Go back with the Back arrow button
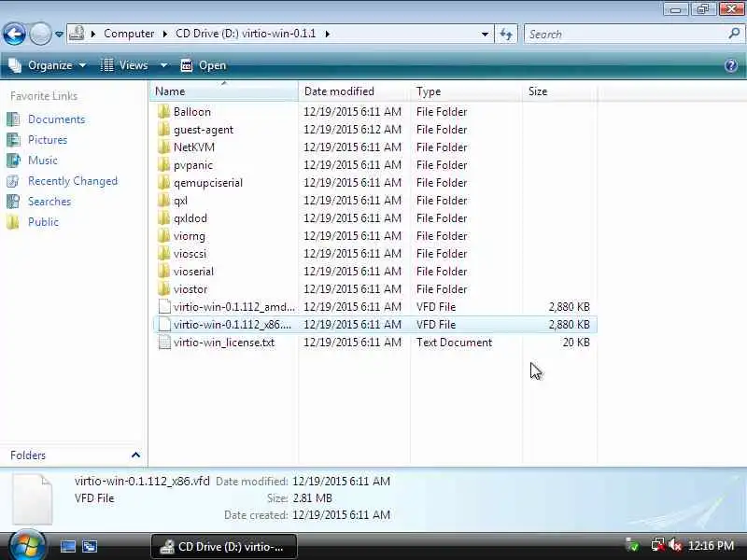747x560 pixels. click(14, 34)
